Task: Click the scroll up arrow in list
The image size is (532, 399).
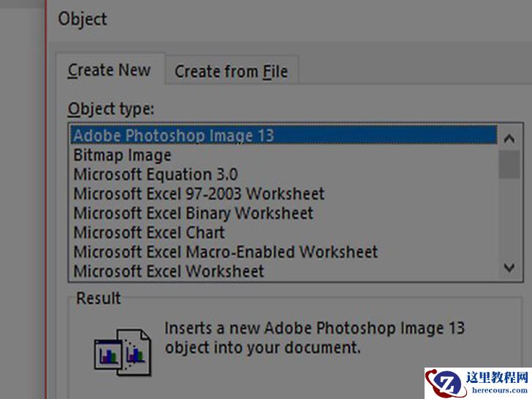Action: [x=509, y=136]
